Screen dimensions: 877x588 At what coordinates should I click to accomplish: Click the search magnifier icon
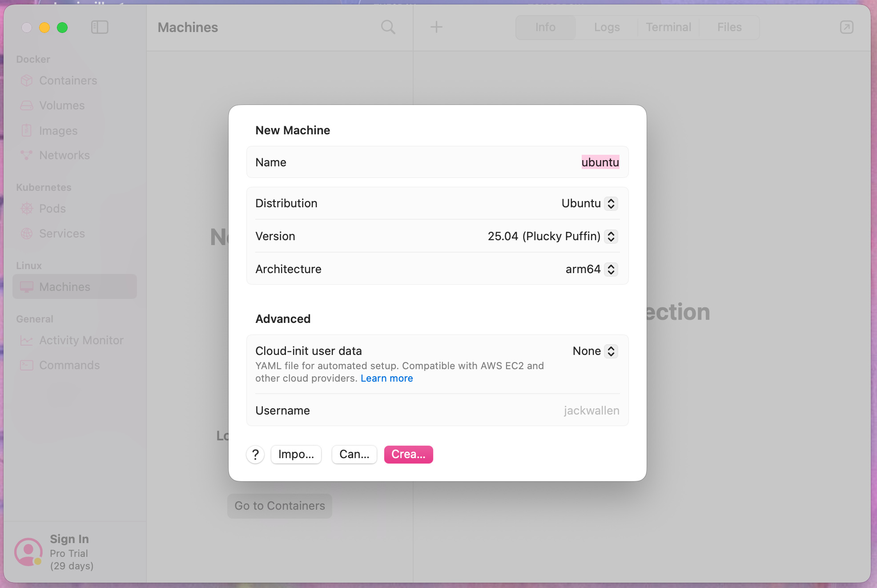point(388,27)
